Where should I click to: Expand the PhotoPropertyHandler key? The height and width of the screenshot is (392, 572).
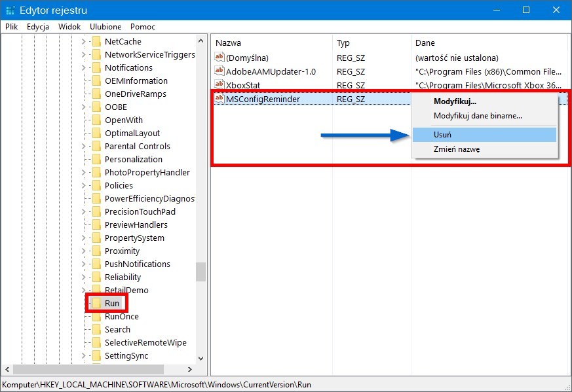pos(83,172)
